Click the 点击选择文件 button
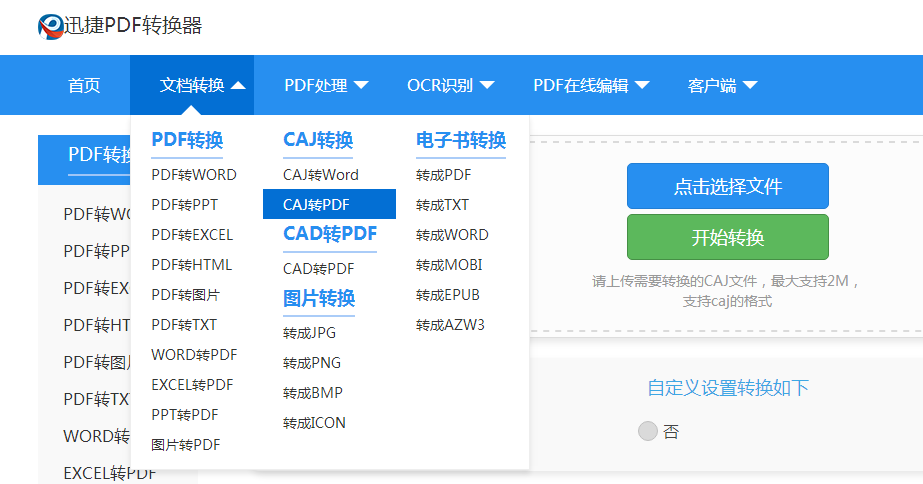The image size is (923, 484). tap(728, 186)
